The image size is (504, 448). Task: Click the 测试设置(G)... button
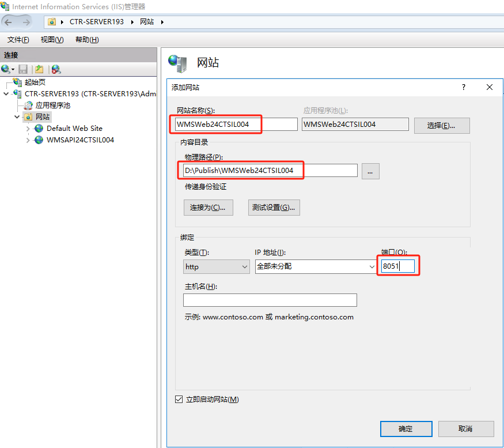[274, 208]
